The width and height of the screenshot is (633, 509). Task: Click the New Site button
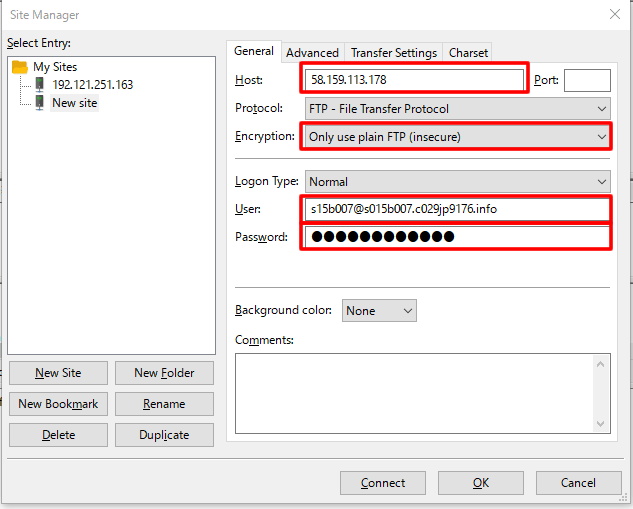click(x=58, y=373)
